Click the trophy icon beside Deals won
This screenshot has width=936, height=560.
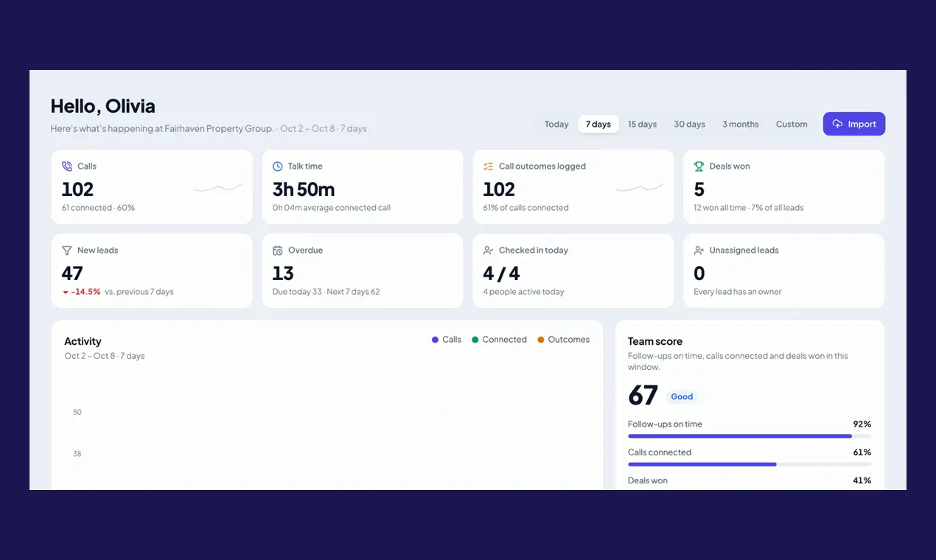pos(699,167)
